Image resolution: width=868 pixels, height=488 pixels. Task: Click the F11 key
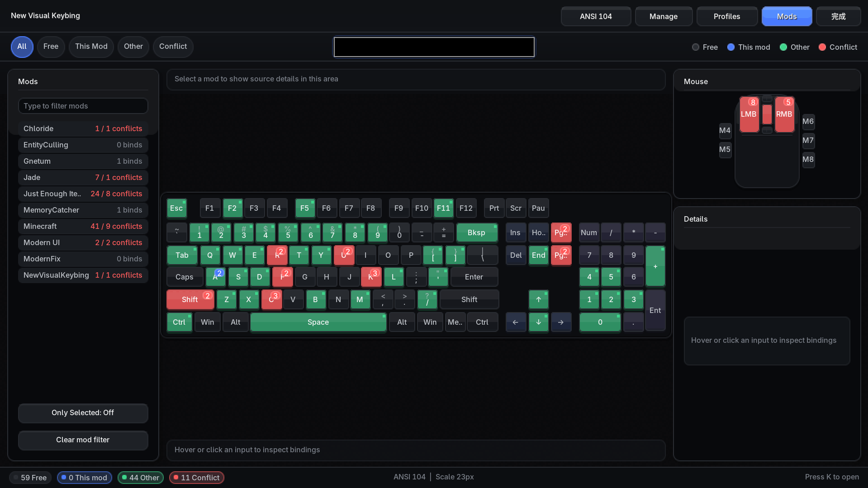point(444,208)
